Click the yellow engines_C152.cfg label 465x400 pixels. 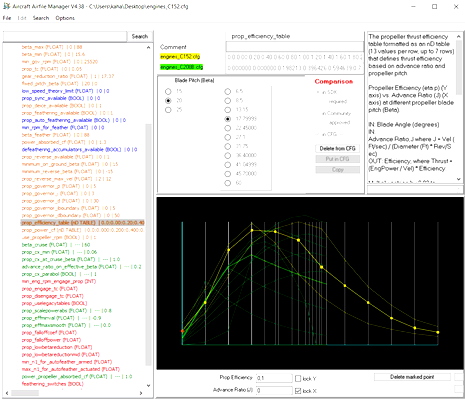point(180,57)
